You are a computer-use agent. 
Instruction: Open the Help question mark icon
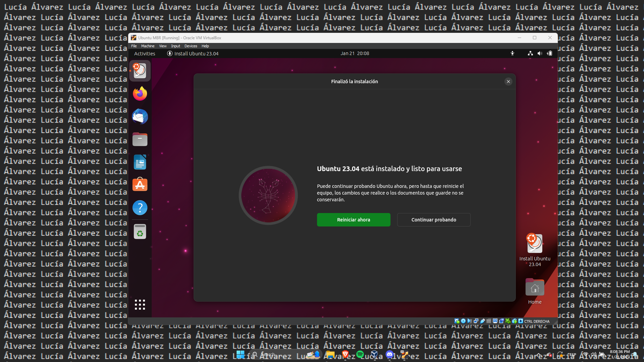click(140, 208)
